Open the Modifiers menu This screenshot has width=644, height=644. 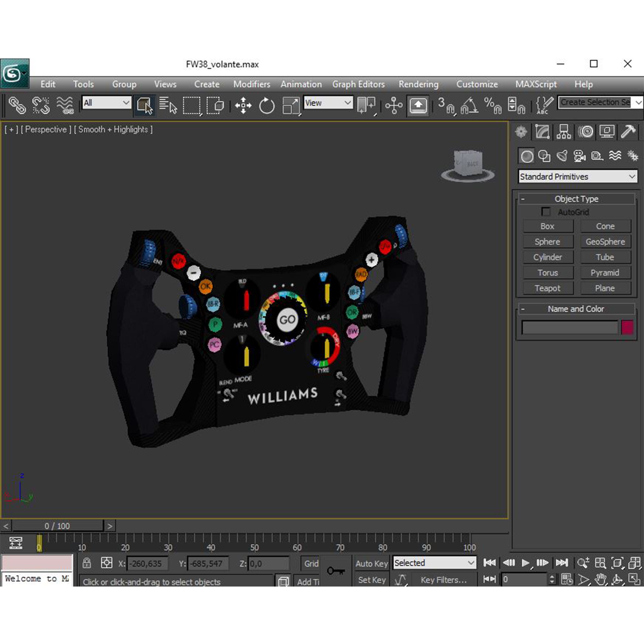pyautogui.click(x=252, y=84)
